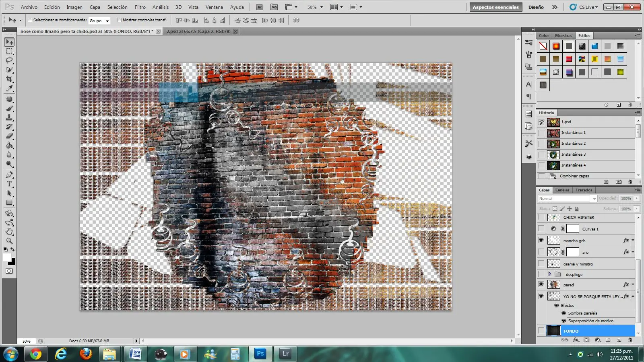Launch Adobe Bridge from top bar
The image size is (644, 362).
tap(260, 7)
